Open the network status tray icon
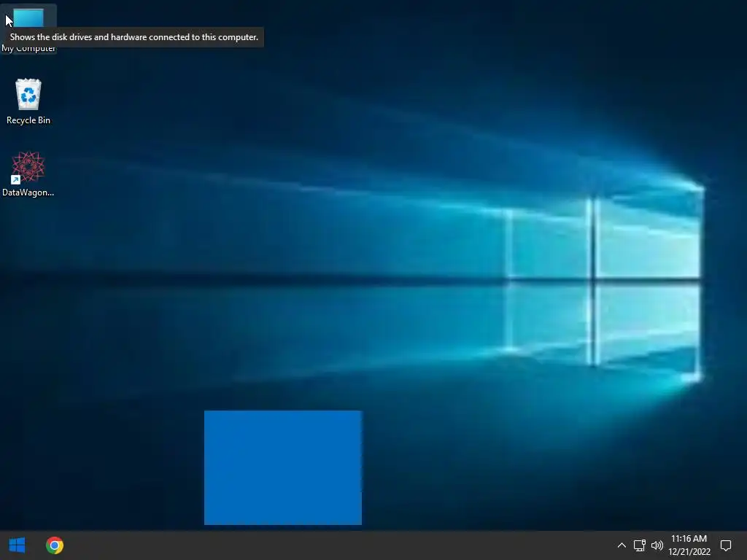This screenshot has height=560, width=747. tap(639, 545)
